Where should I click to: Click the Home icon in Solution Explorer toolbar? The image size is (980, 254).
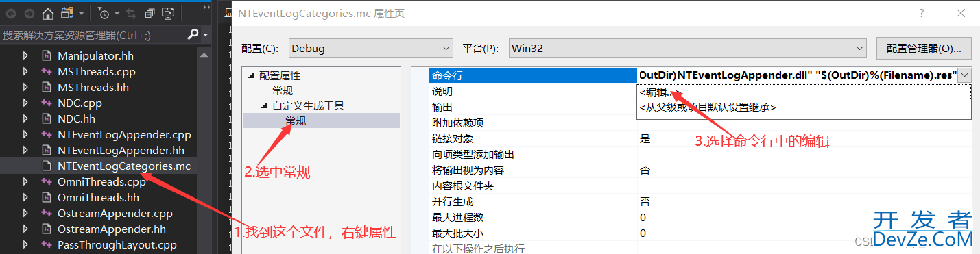pos(48,13)
